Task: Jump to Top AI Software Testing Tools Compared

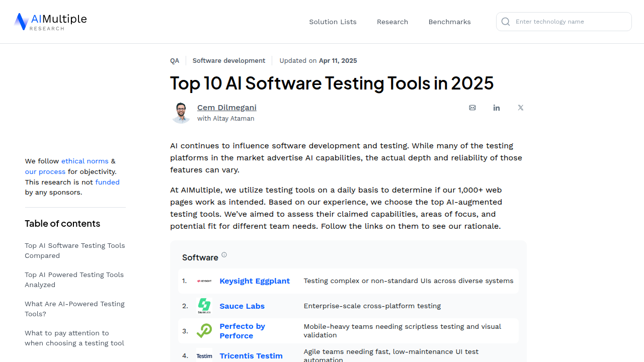Action: [75, 250]
